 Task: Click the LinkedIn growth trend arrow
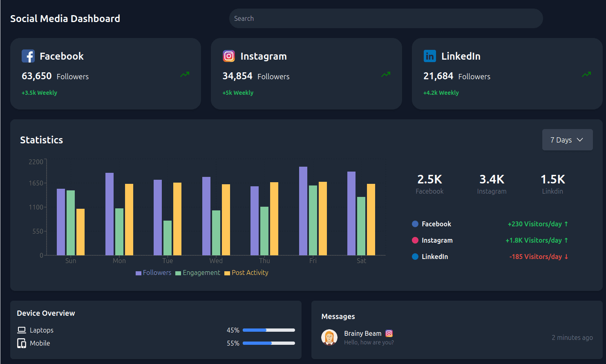pyautogui.click(x=586, y=74)
